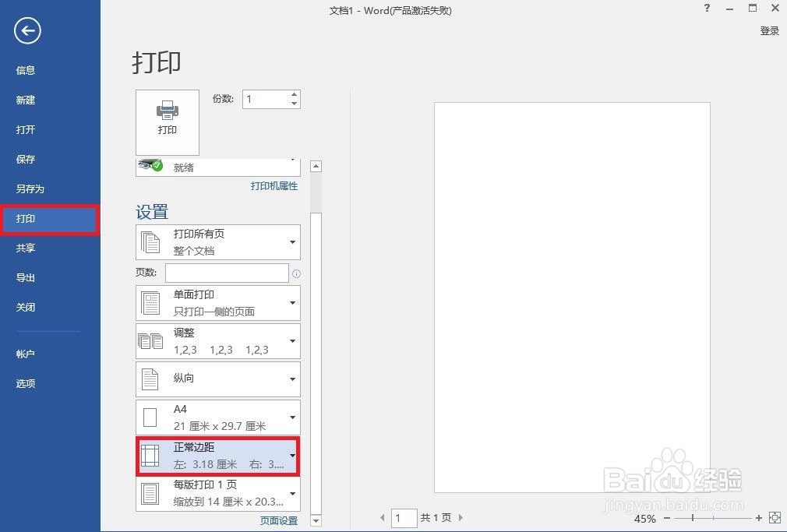Viewport: 787px width, 532px height.
Task: Click the zoom slider handle
Action: (693, 518)
